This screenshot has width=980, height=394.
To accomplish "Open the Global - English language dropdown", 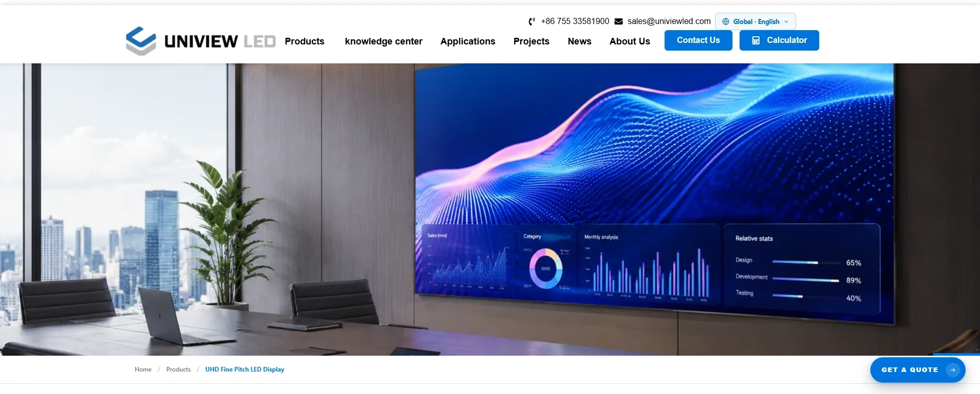I will point(755,21).
